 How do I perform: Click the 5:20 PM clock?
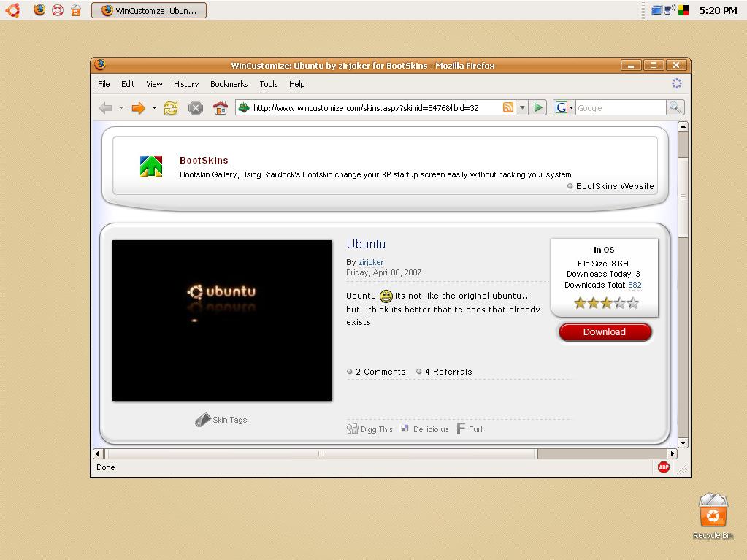click(x=718, y=10)
